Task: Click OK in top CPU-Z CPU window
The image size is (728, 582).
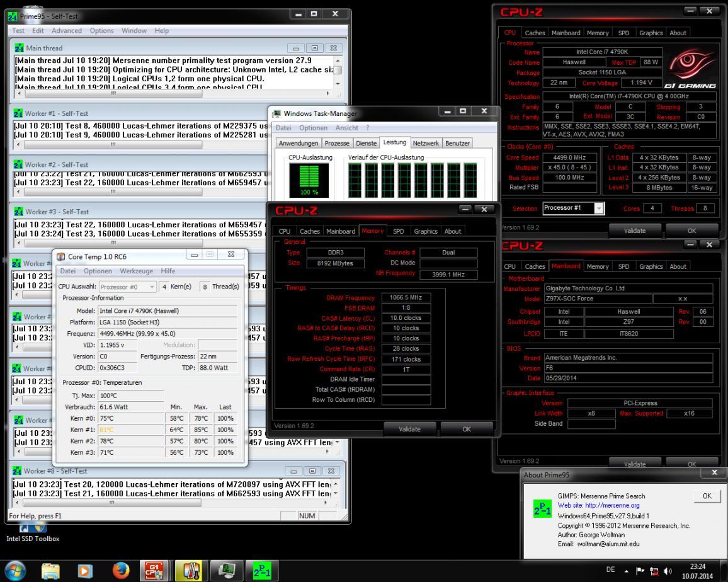Action: 691,231
